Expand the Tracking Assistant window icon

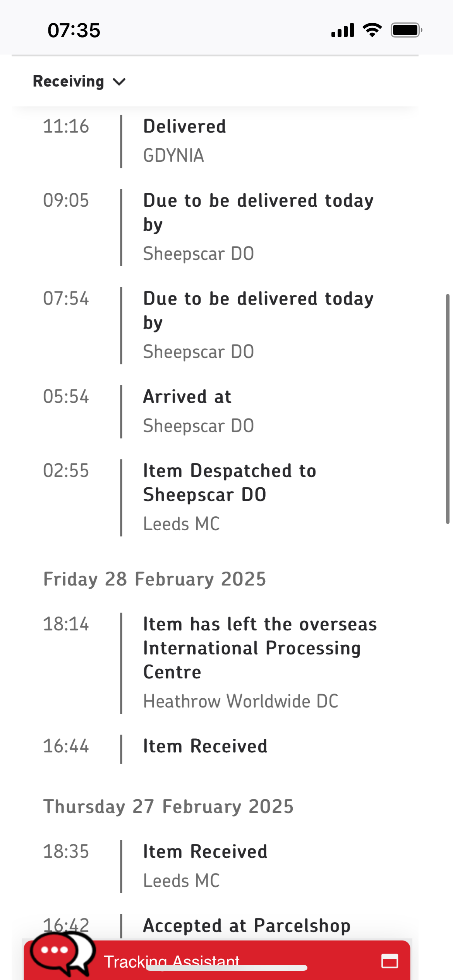click(390, 961)
